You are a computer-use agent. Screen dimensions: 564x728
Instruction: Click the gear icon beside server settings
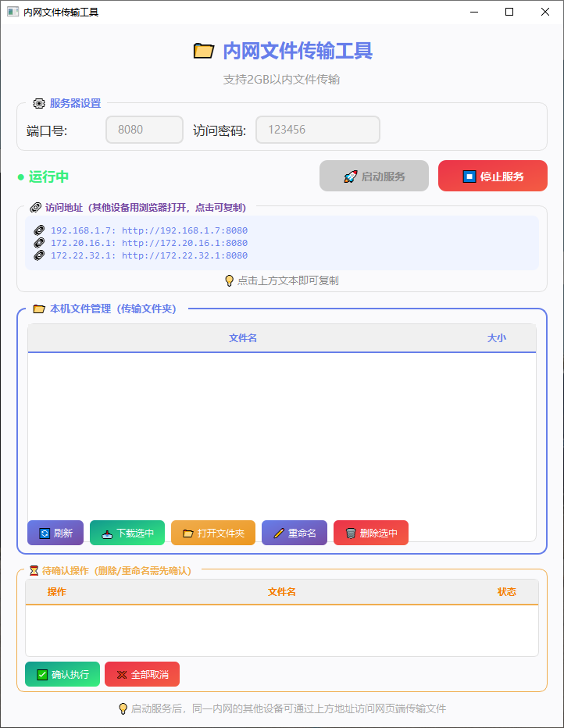[x=39, y=104]
